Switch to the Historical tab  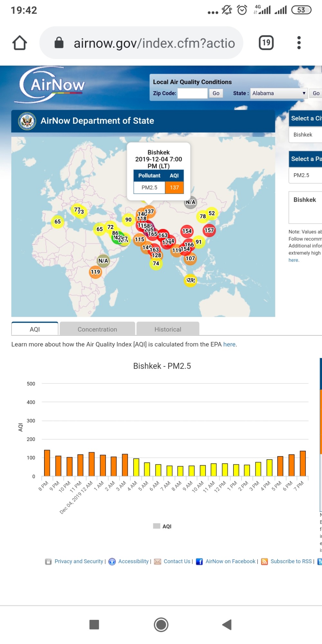[x=168, y=329]
